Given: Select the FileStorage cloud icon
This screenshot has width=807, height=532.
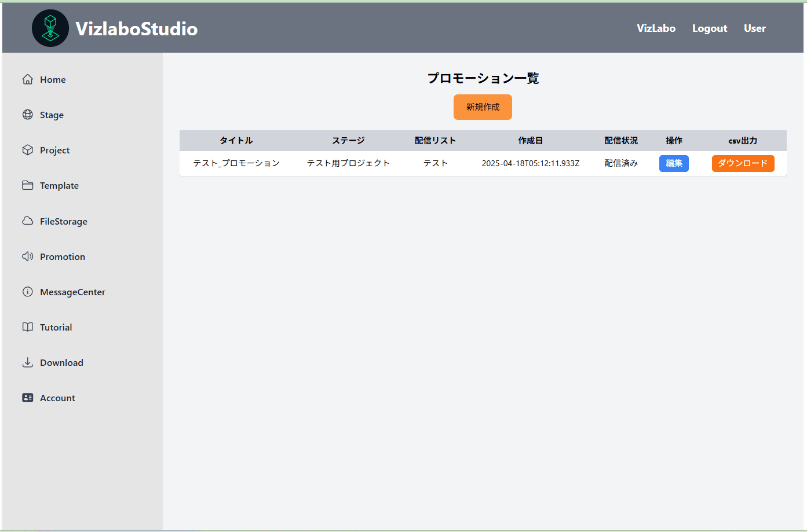Looking at the screenshot, I should [x=27, y=221].
